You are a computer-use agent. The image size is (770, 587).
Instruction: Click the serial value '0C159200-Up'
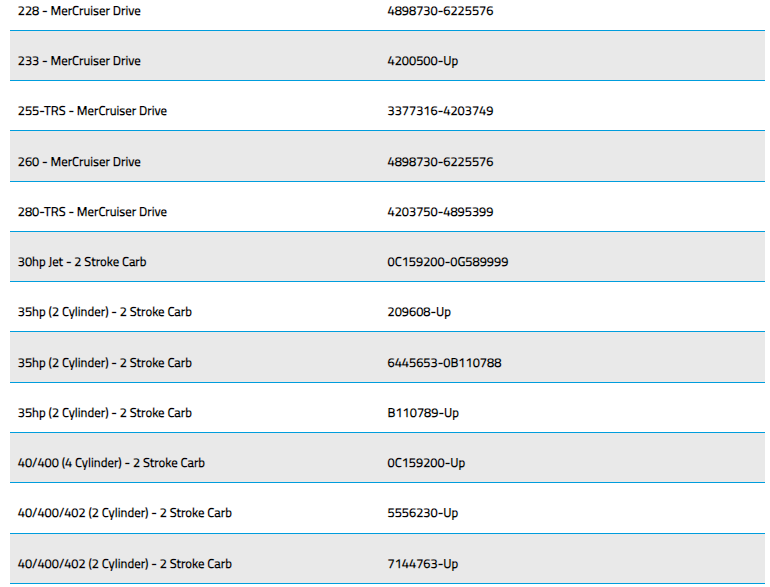[x=426, y=463]
